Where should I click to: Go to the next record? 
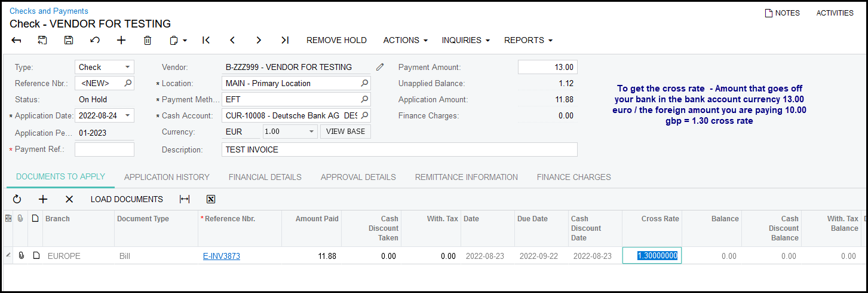pos(259,40)
